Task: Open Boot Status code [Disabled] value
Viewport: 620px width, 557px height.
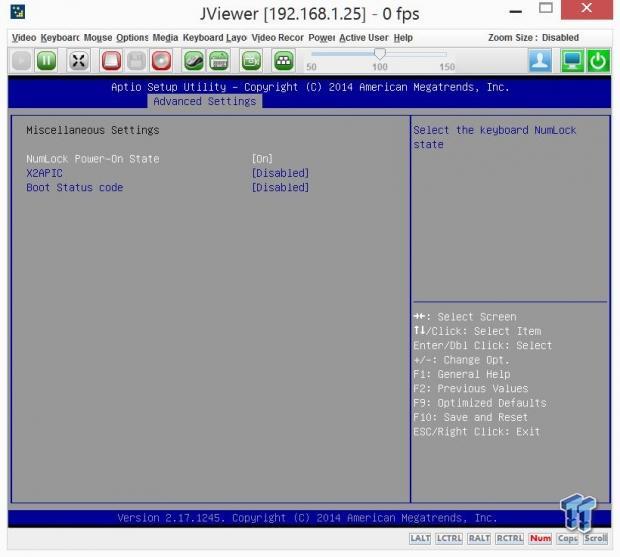Action: click(x=280, y=187)
